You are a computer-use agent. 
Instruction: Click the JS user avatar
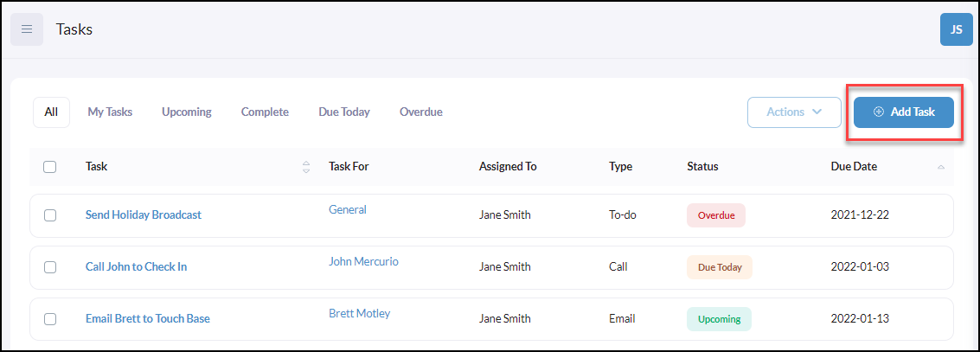[957, 29]
